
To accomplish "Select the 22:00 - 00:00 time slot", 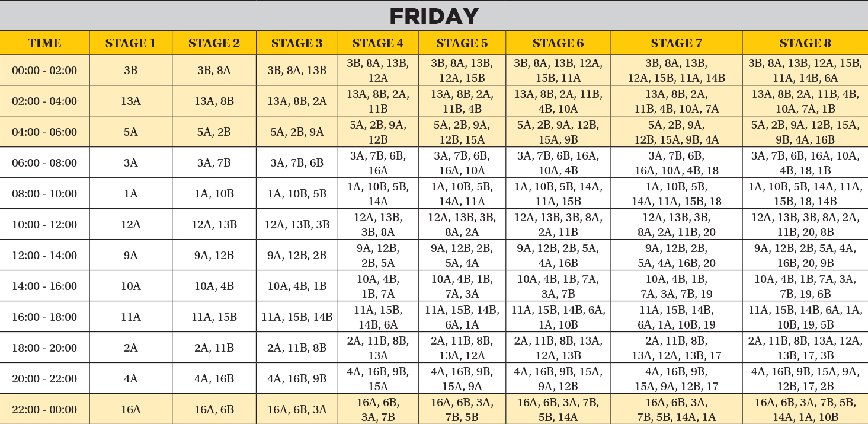I will [x=44, y=410].
